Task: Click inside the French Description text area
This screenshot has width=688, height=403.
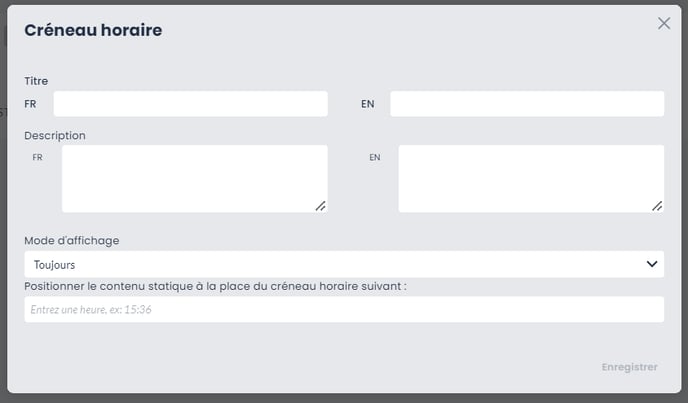Action: 194,178
